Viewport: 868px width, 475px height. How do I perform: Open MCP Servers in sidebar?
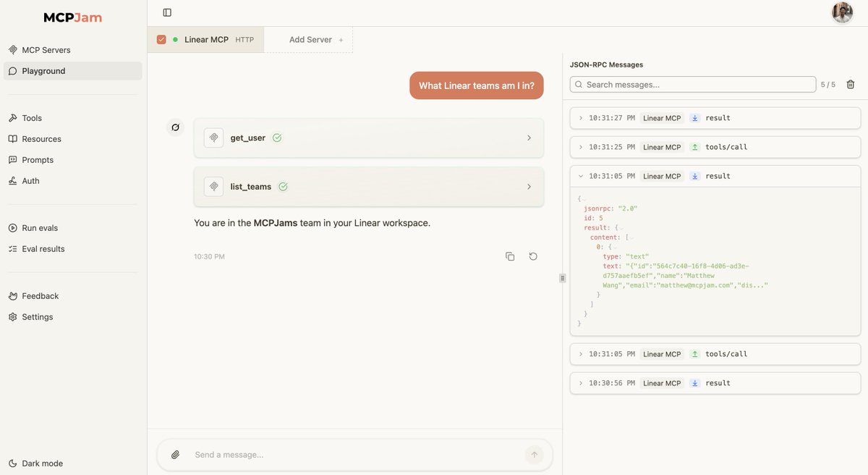point(73,50)
